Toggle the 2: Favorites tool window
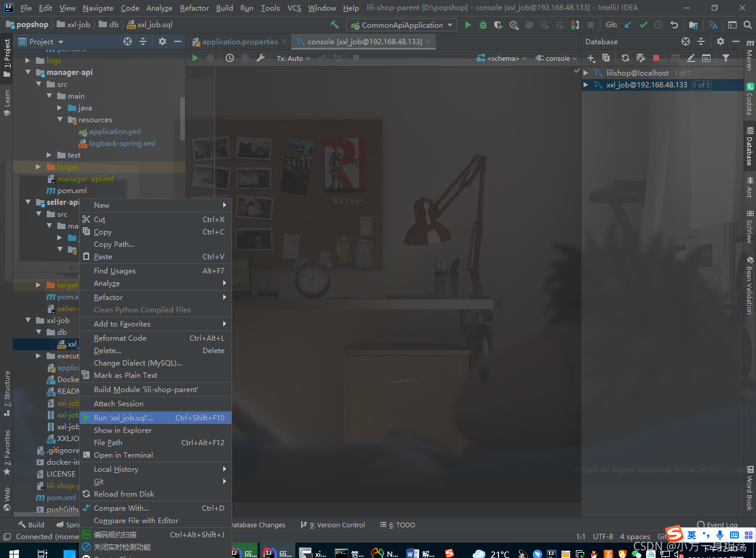756x558 pixels. point(7,453)
